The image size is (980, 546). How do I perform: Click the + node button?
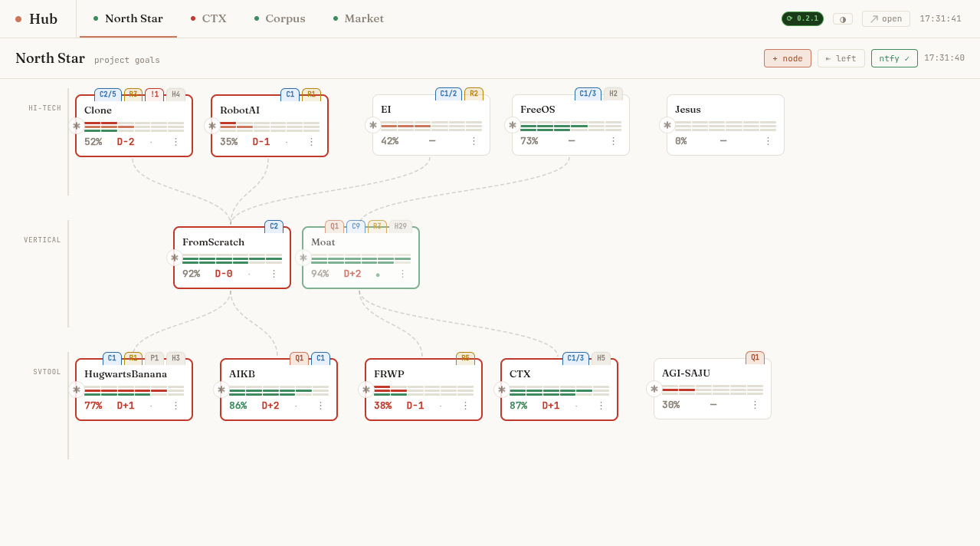click(788, 58)
